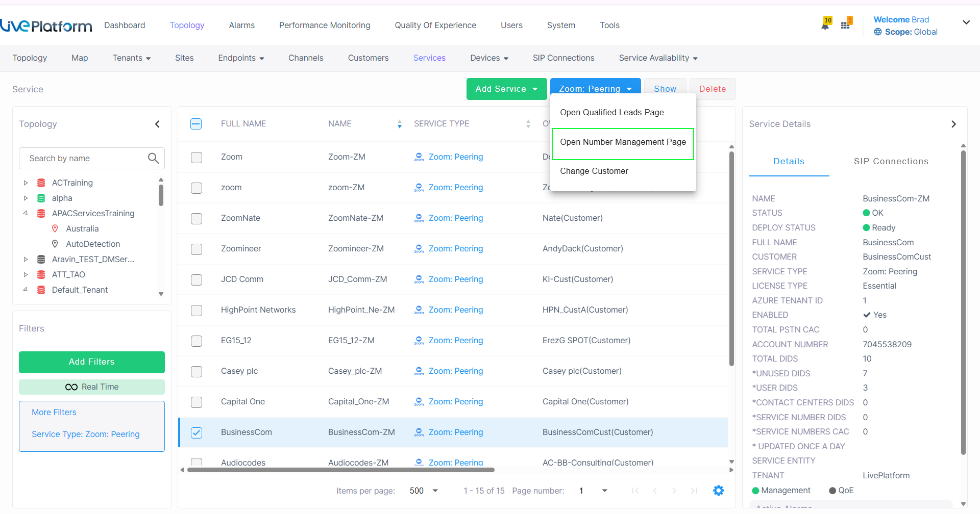Click the Add Filters button
Image resolution: width=980 pixels, height=514 pixels.
pos(92,362)
